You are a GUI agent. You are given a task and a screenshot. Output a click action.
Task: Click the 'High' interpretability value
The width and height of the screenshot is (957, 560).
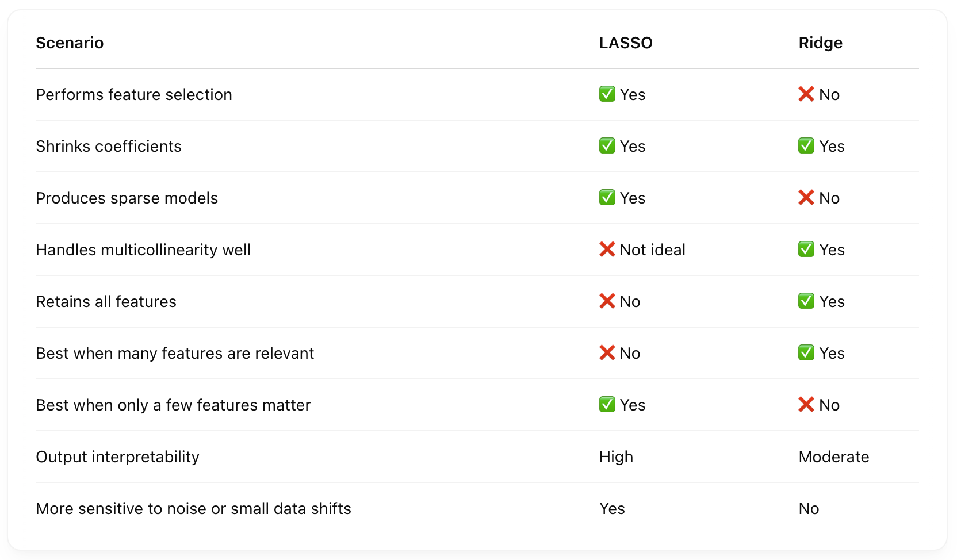point(616,457)
